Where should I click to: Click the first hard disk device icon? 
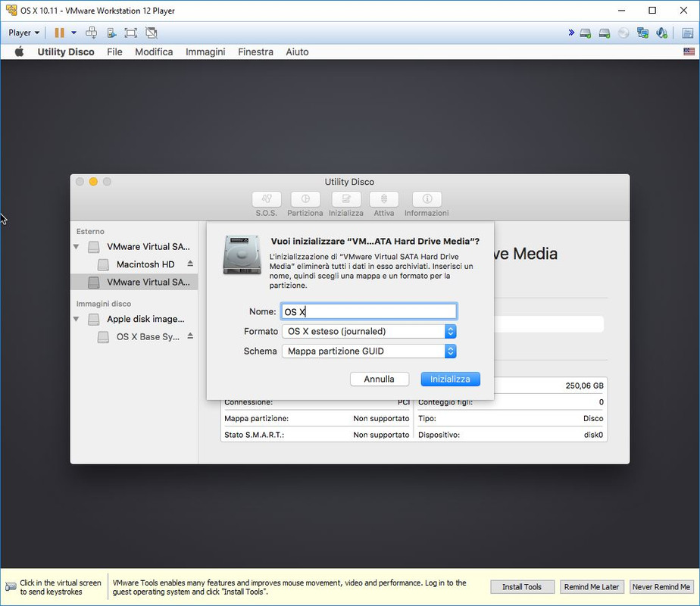tap(586, 33)
